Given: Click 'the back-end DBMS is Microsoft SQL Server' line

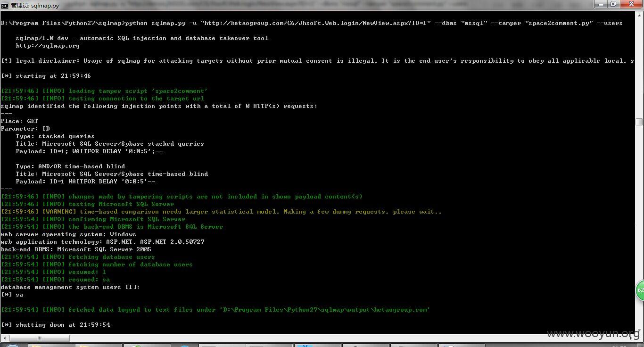Looking at the screenshot, I should [112, 227].
